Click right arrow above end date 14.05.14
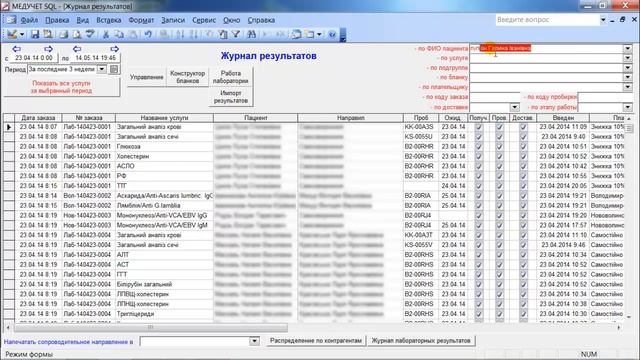Viewport: 640px width, 360px height. tap(114, 49)
